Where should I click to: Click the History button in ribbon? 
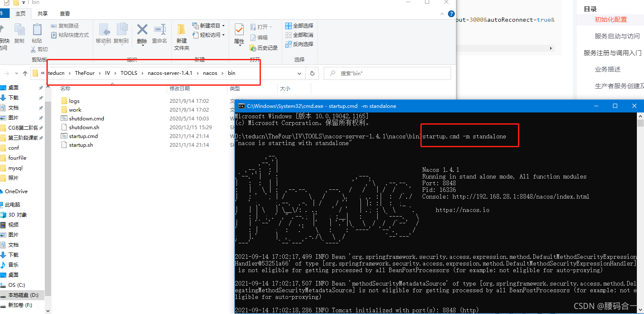pos(264,48)
